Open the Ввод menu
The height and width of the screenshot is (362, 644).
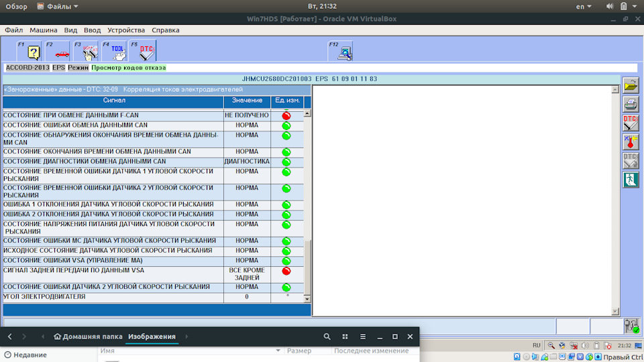point(92,30)
